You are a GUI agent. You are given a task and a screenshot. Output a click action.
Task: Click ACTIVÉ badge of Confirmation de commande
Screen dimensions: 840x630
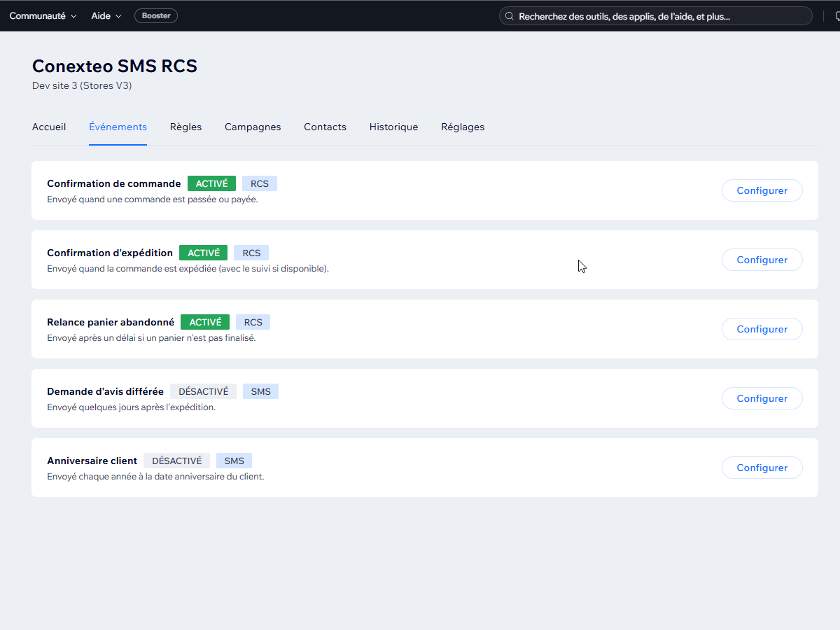click(211, 183)
